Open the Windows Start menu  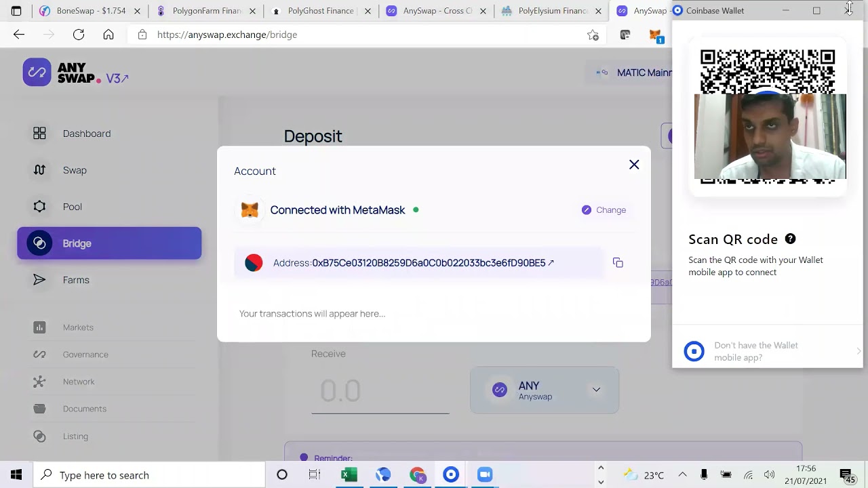coord(16,475)
